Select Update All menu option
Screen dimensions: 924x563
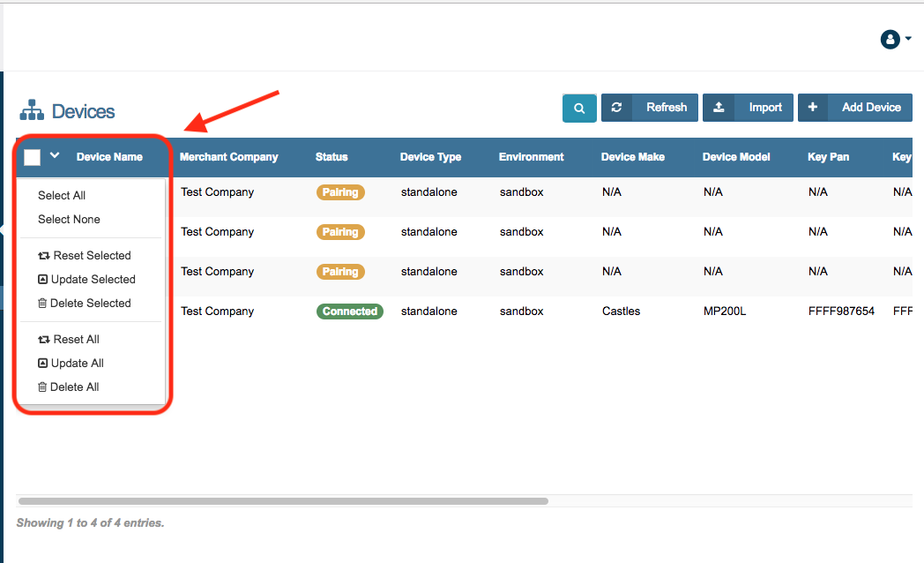point(78,364)
